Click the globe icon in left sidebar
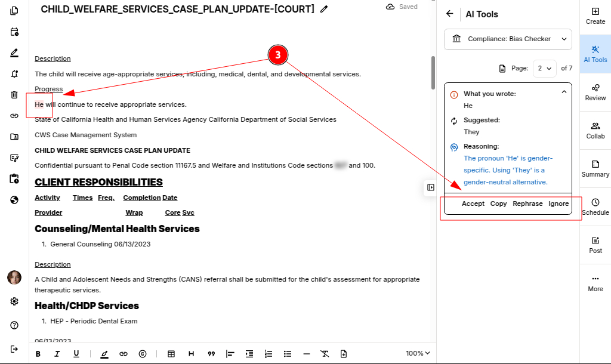Viewport: 611px width, 364px height. (x=14, y=200)
